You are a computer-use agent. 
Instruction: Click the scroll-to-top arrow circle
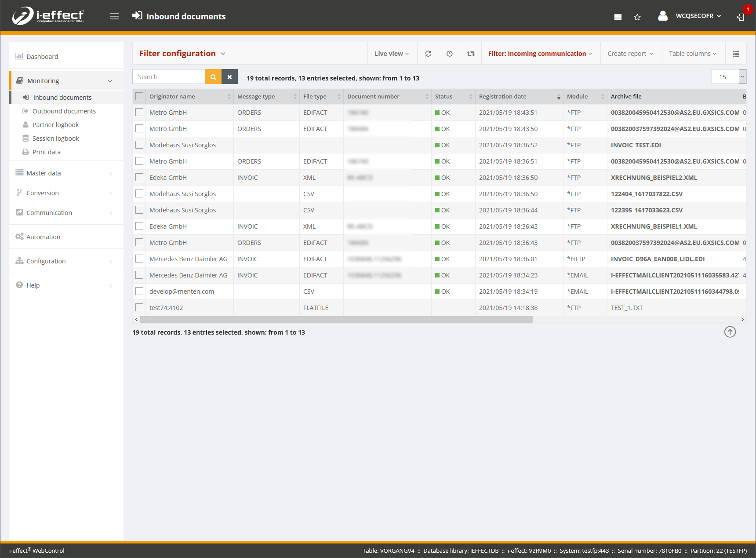pyautogui.click(x=730, y=332)
